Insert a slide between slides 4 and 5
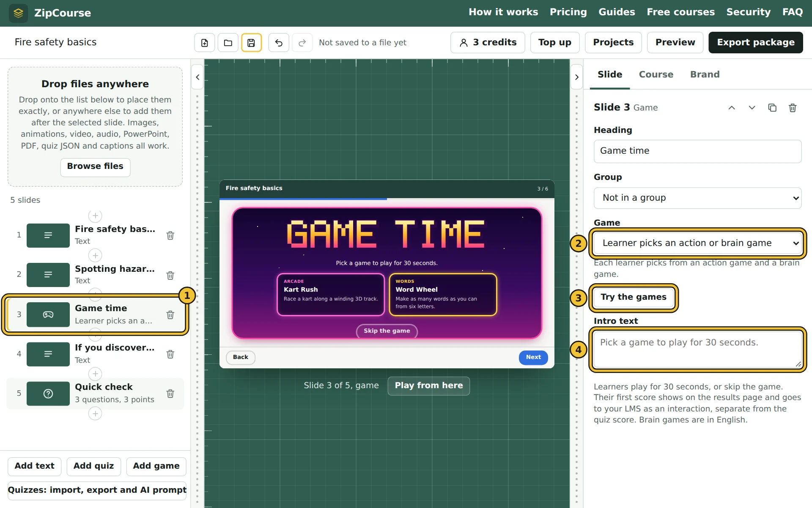 pos(95,374)
